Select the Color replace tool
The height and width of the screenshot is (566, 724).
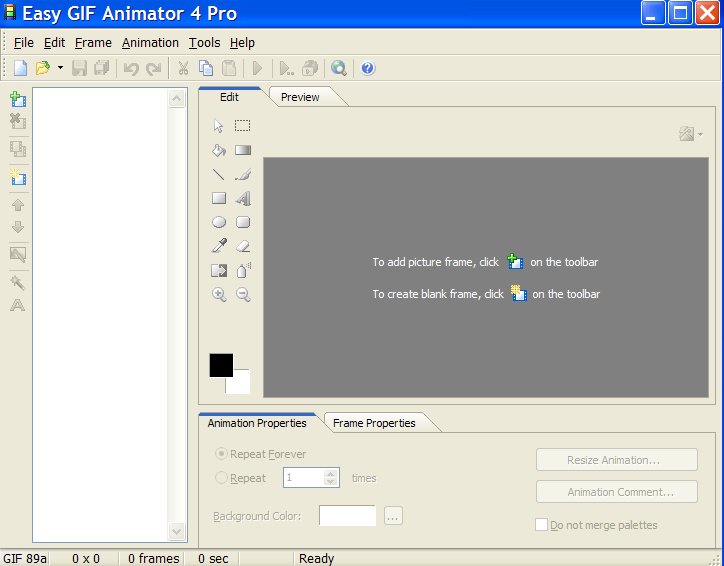[x=219, y=271]
